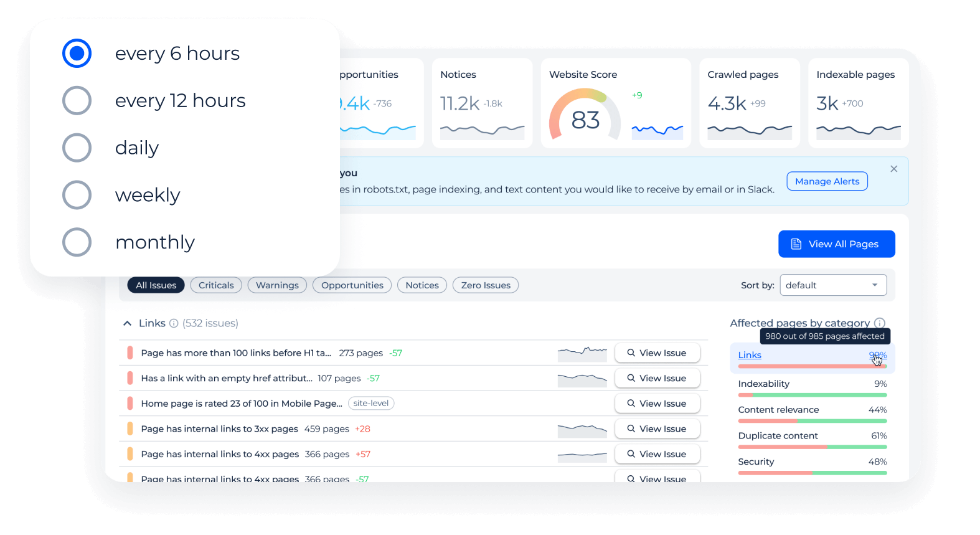Click info icon beside Affected pages by category
Image resolution: width=980 pixels, height=535 pixels.
click(880, 323)
